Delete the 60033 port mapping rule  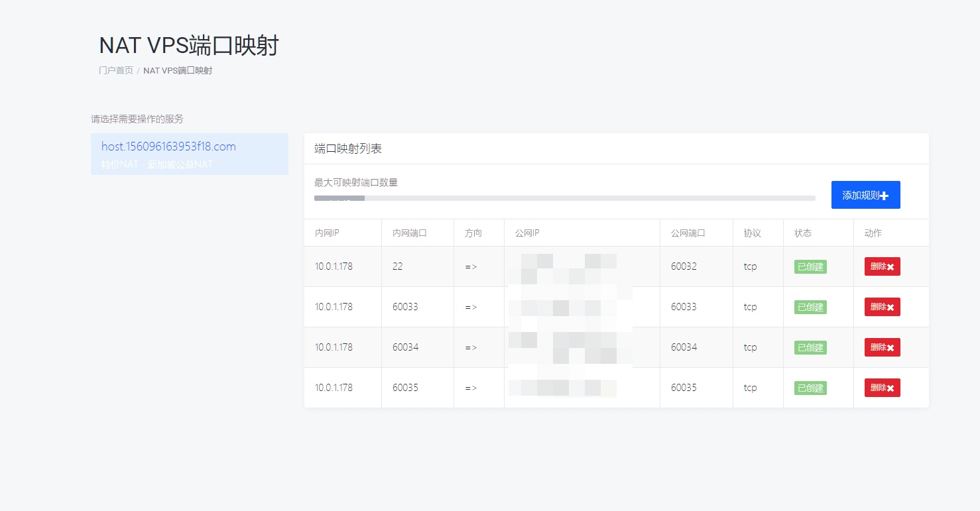(x=882, y=307)
